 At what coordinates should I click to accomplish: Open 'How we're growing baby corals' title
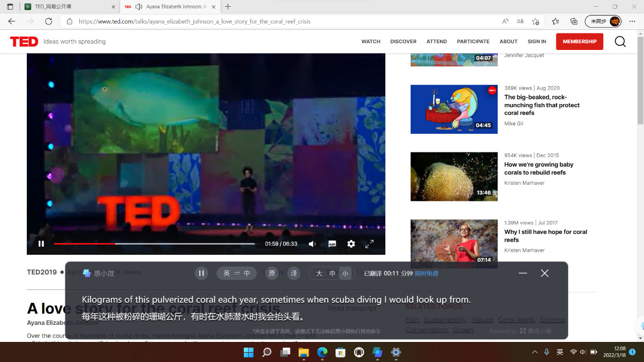click(539, 168)
